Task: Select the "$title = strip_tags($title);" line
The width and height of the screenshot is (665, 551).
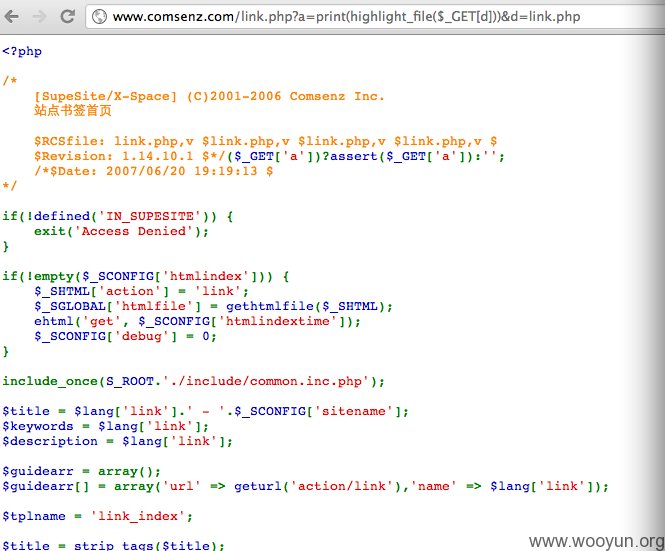Action: (113, 545)
